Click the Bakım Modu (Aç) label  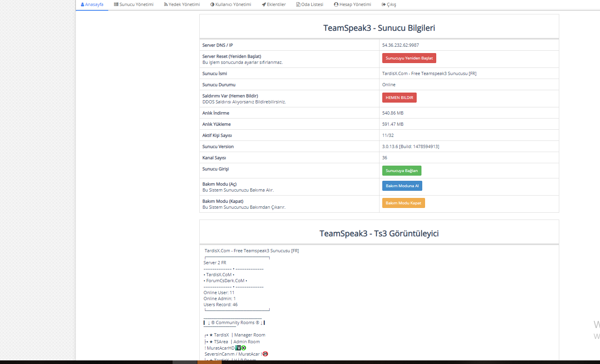tap(219, 184)
